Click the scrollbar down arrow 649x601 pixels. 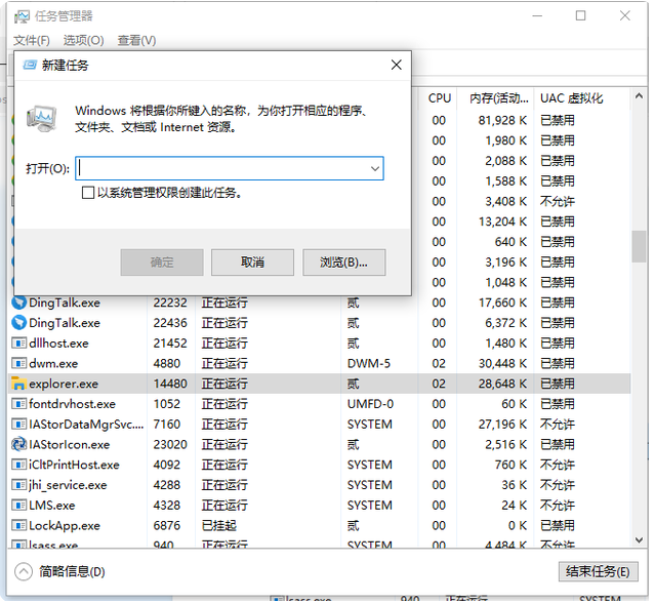(x=639, y=540)
